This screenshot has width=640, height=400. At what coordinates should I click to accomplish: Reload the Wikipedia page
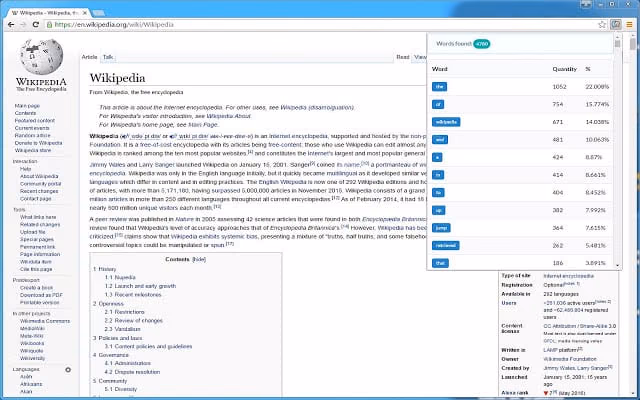(x=36, y=24)
